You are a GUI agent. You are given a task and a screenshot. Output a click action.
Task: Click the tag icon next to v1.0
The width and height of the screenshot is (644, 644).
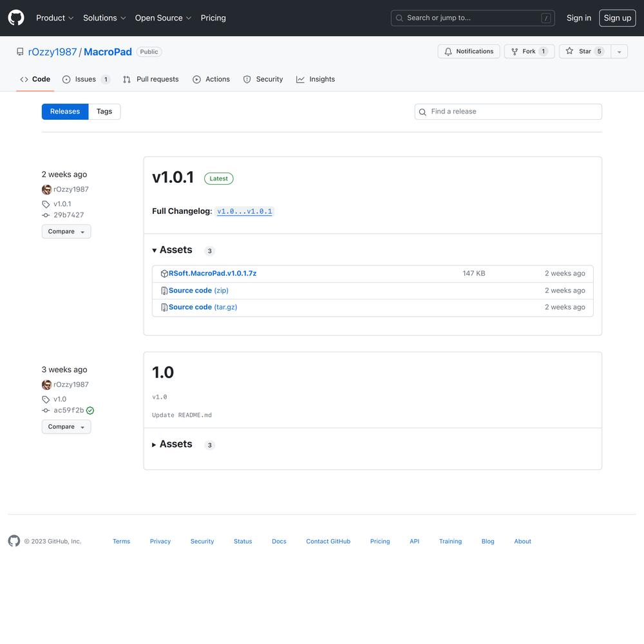[x=46, y=399]
